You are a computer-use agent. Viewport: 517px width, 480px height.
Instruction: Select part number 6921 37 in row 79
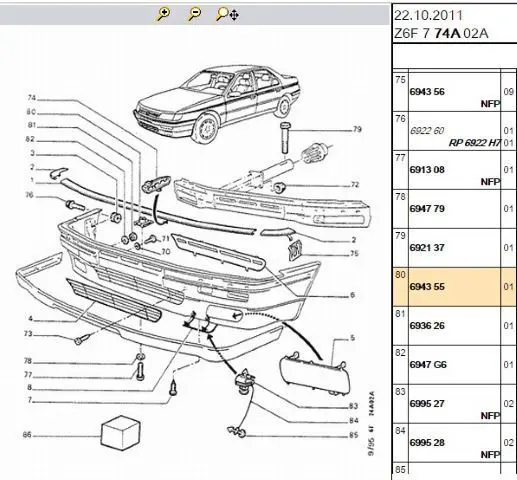click(x=427, y=248)
